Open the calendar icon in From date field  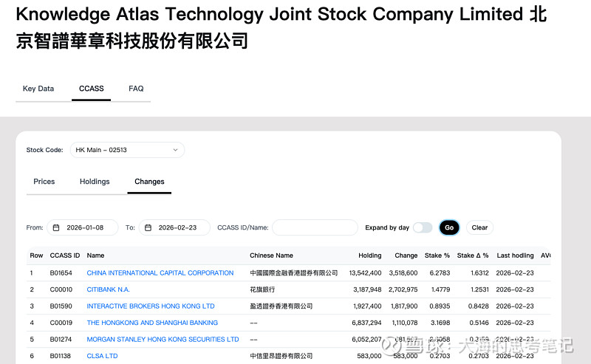pyautogui.click(x=56, y=227)
